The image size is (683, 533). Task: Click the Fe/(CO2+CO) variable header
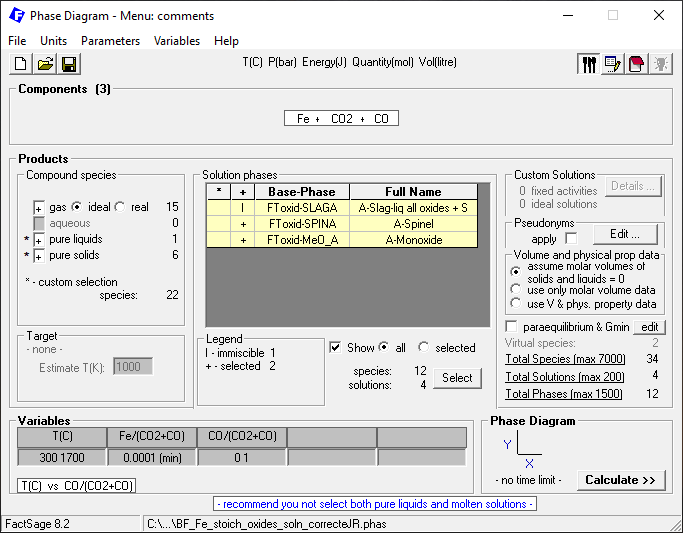pyautogui.click(x=152, y=437)
